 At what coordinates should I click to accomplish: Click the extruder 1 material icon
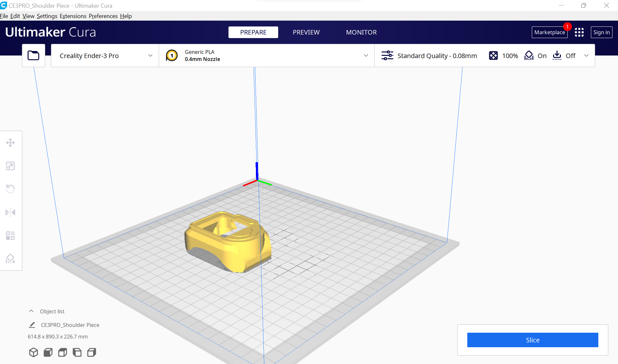(172, 56)
